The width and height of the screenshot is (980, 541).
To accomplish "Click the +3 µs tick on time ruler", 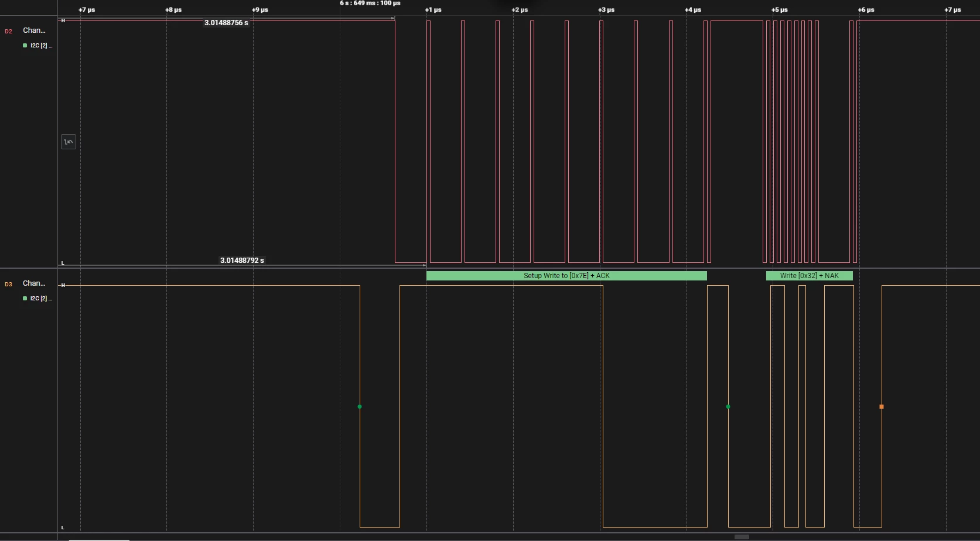I will pos(606,10).
